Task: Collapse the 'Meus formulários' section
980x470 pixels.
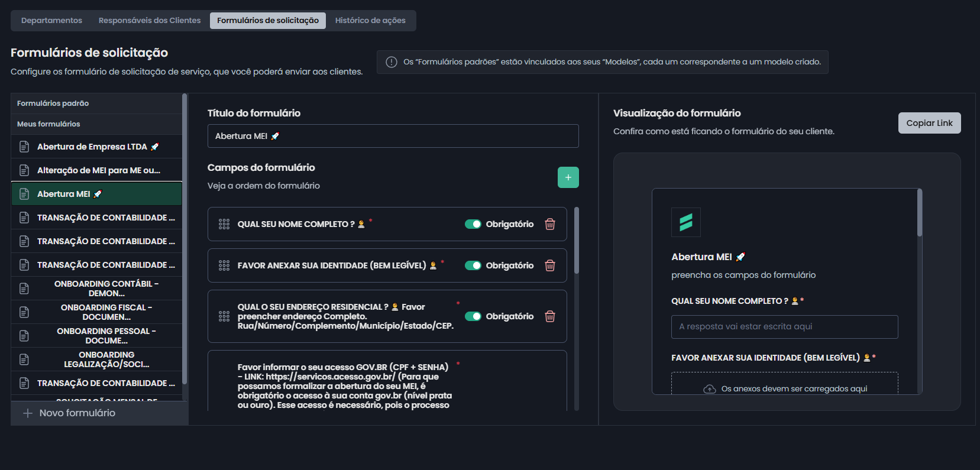Action: pos(48,124)
